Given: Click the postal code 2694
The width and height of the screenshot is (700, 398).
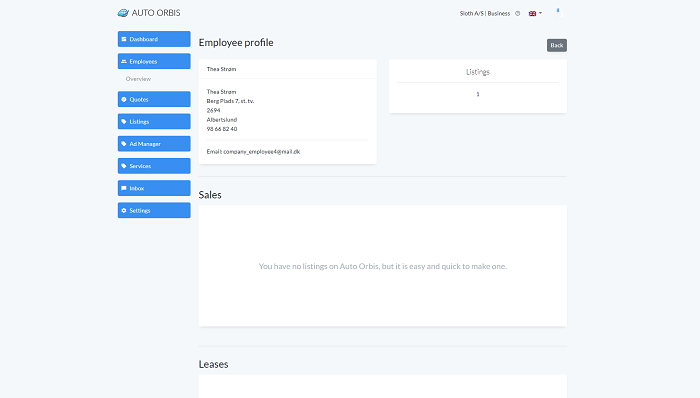Looking at the screenshot, I should [x=213, y=110].
